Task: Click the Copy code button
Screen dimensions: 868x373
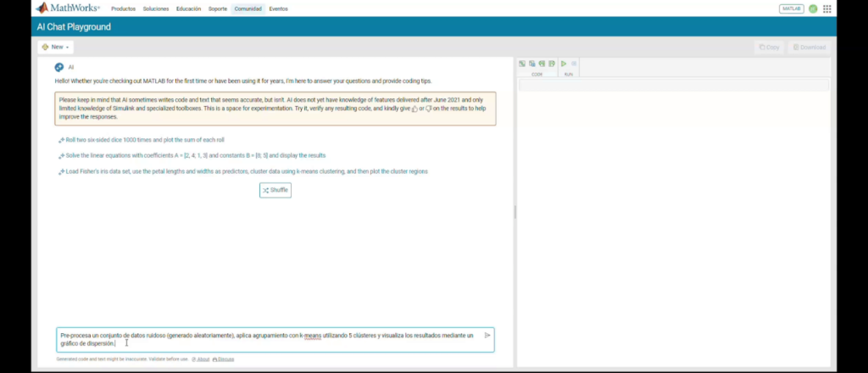Action: [x=769, y=47]
